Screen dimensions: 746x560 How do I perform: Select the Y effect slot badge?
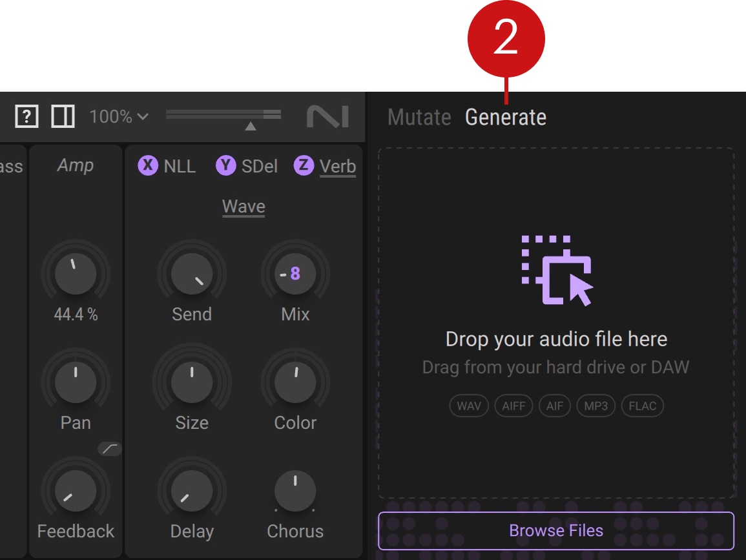[x=226, y=165]
